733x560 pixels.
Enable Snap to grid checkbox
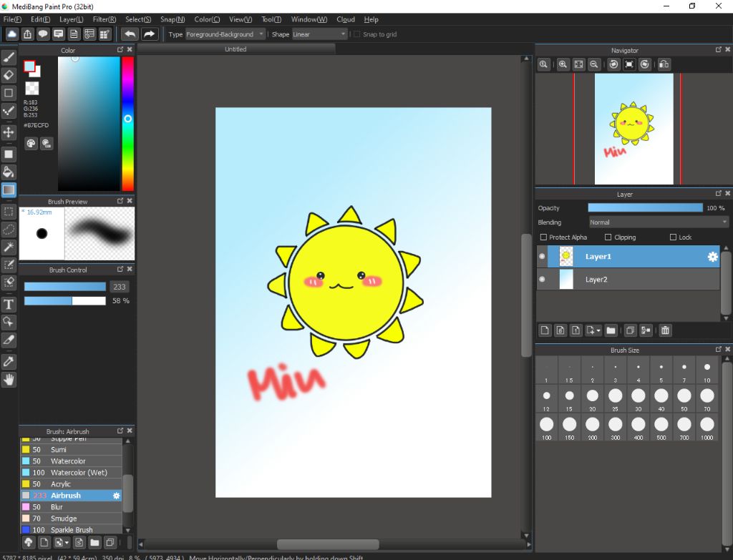(x=357, y=34)
